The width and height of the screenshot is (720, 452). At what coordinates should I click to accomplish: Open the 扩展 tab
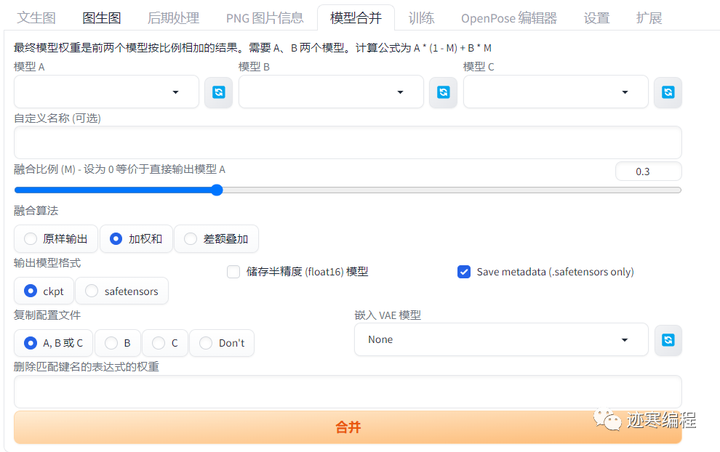point(649,18)
